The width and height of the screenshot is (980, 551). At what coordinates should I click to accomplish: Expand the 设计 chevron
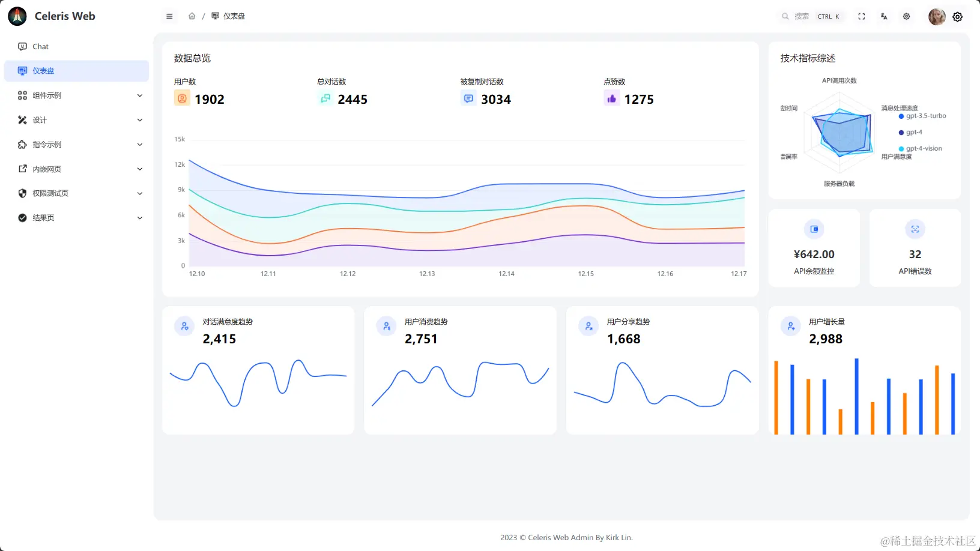(x=140, y=120)
